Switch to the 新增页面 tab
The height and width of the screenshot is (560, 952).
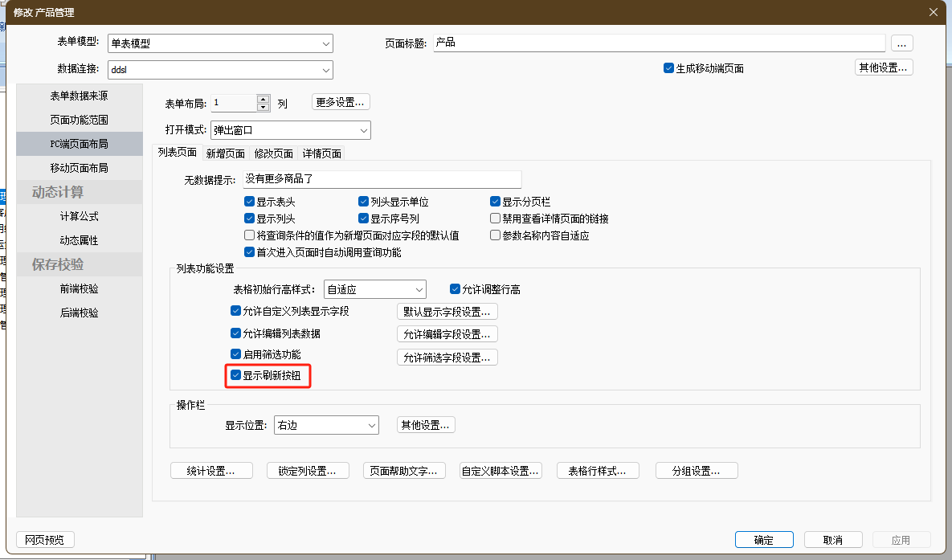point(225,153)
